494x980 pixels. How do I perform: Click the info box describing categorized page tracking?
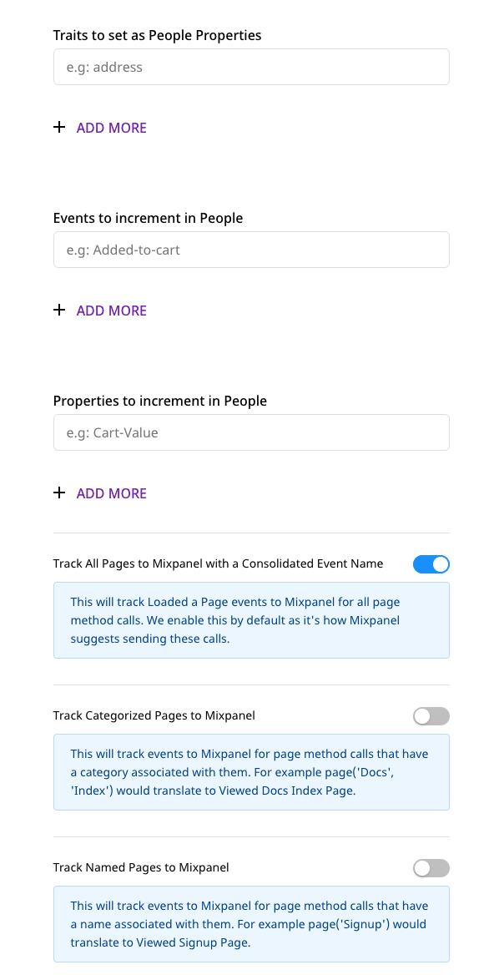click(250, 771)
